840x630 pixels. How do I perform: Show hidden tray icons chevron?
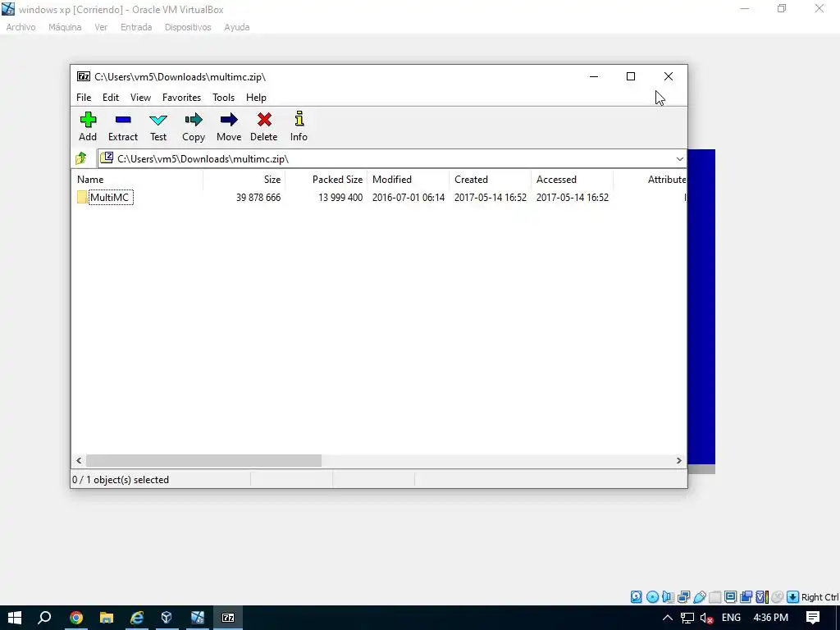(668, 618)
